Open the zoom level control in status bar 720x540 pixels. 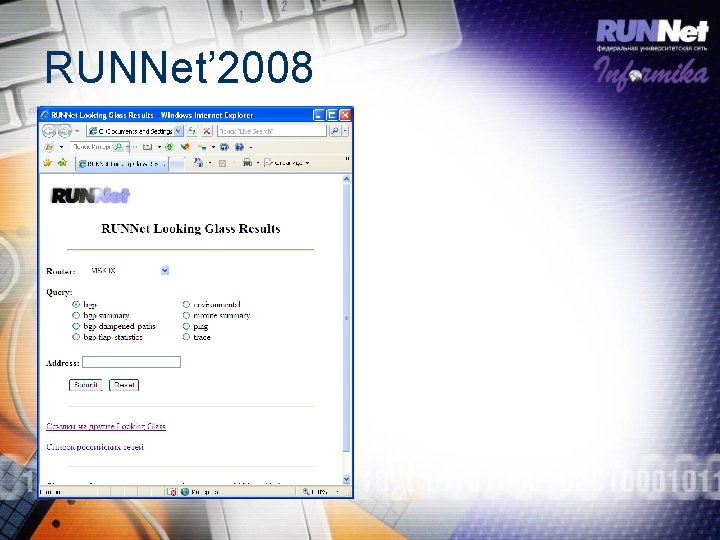point(321,492)
